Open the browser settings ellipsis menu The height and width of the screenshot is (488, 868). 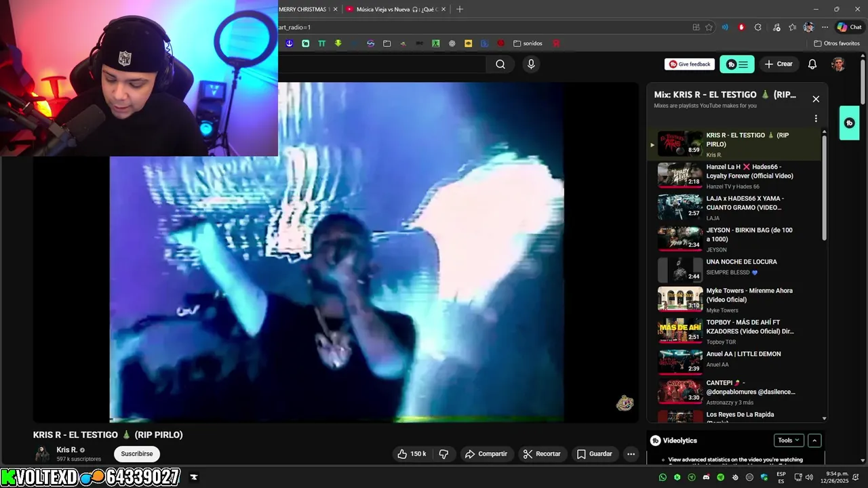click(x=825, y=27)
